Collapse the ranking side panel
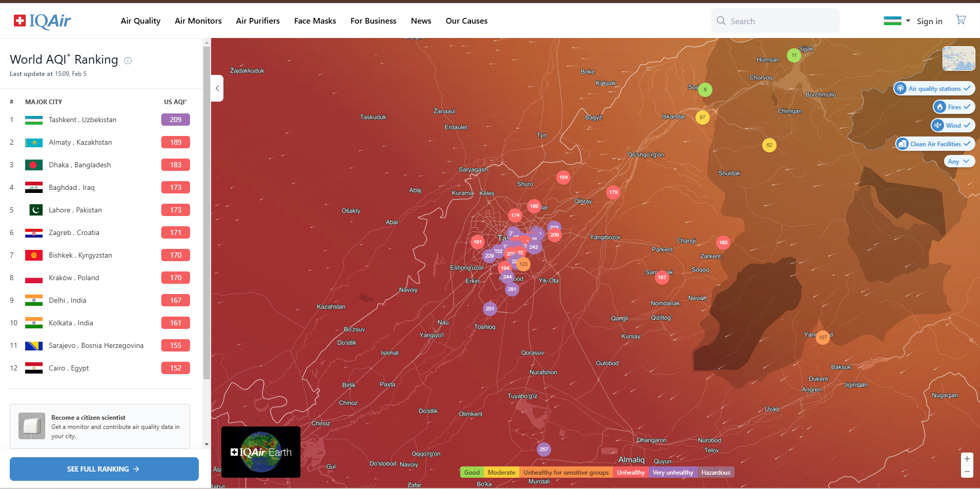 tap(217, 88)
